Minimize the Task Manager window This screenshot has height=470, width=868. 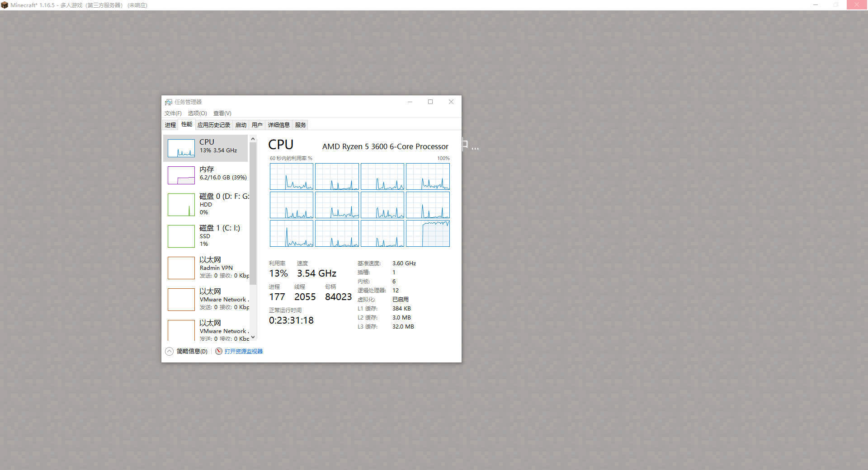pyautogui.click(x=410, y=102)
